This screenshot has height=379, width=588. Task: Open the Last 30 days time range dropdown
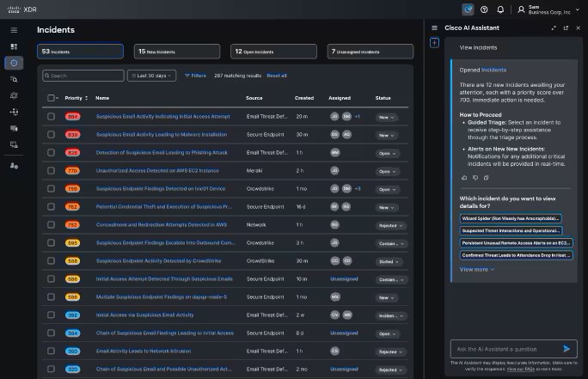(x=151, y=76)
